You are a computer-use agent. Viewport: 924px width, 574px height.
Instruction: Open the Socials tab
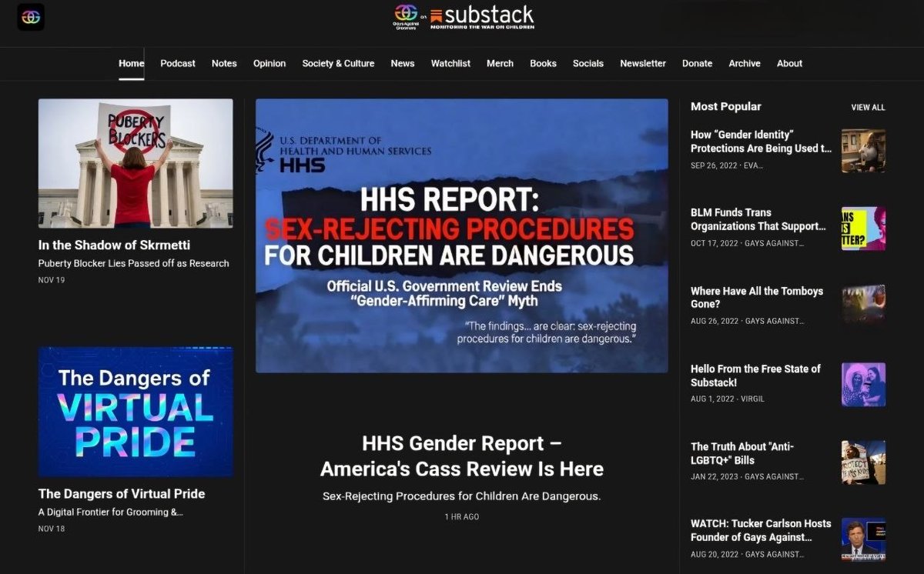[x=588, y=63]
